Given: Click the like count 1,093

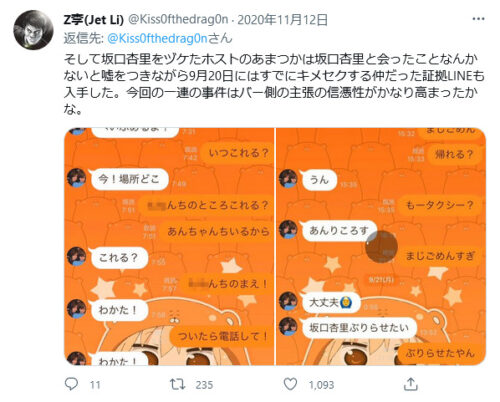Looking at the screenshot, I should [321, 385].
